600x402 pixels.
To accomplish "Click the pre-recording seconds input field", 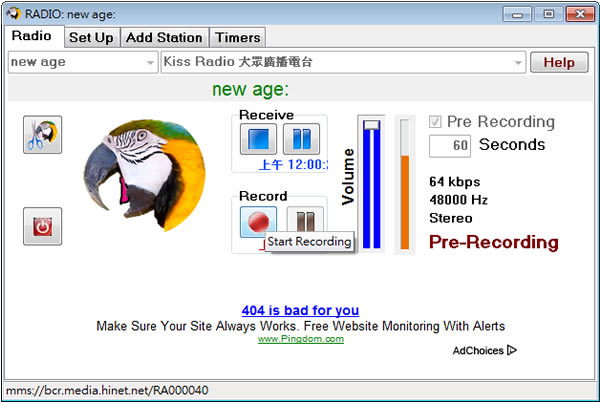I will [450, 146].
